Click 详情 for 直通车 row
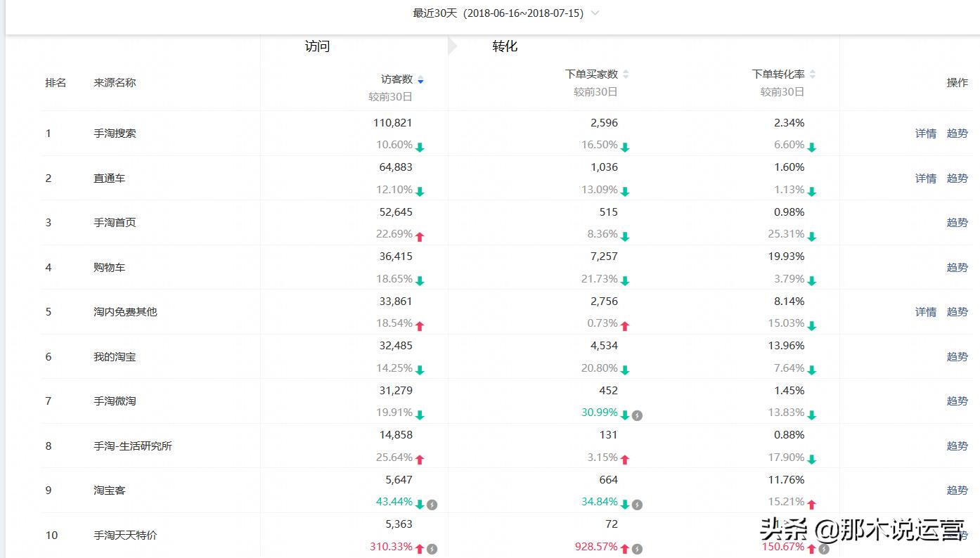This screenshot has height=558, width=980. click(925, 179)
